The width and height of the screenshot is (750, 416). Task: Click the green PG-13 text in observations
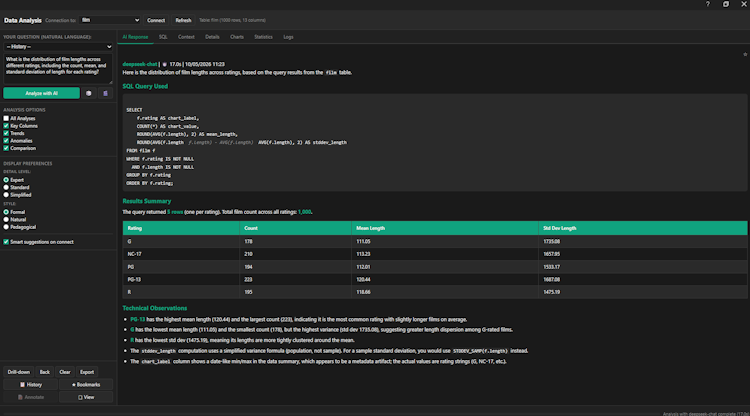(x=137, y=319)
